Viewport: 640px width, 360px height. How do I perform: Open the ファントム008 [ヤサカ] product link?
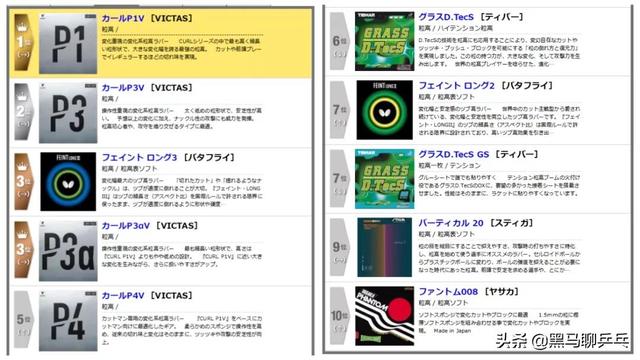pos(469,291)
